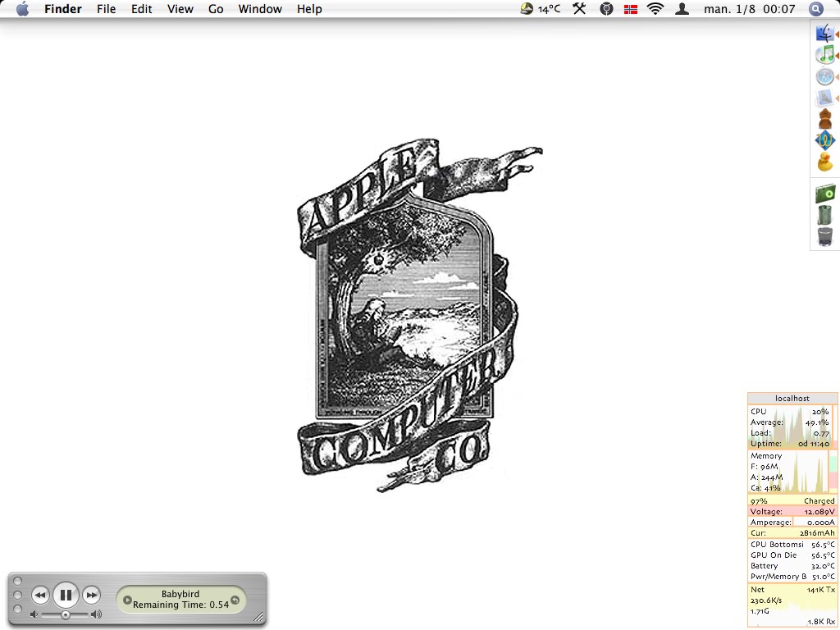
Task: Click the GPU On Die temperature row
Action: click(x=792, y=555)
